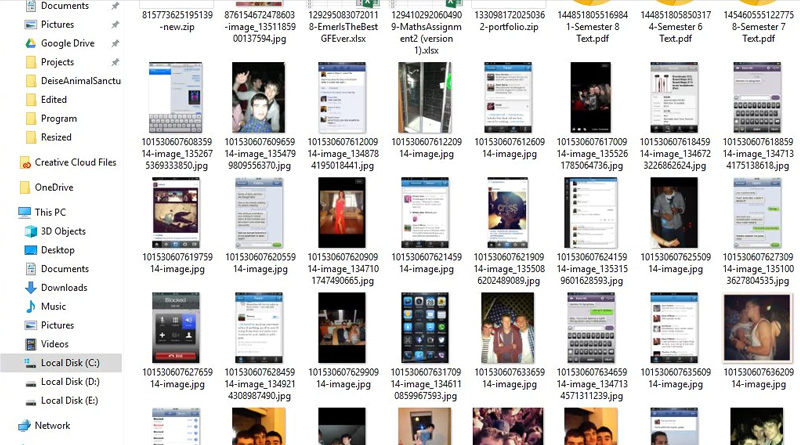Open Local Disk (D:) drive
The height and width of the screenshot is (445, 800).
point(70,382)
